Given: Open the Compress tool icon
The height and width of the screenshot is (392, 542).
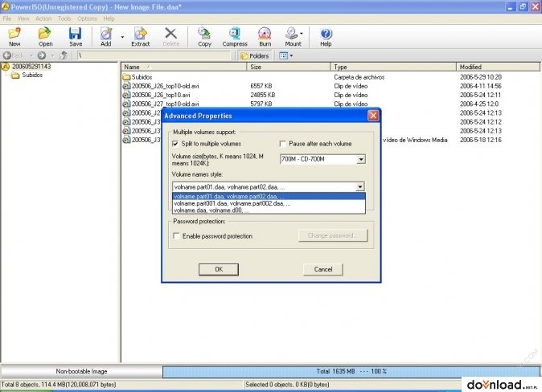Looking at the screenshot, I should click(x=235, y=37).
